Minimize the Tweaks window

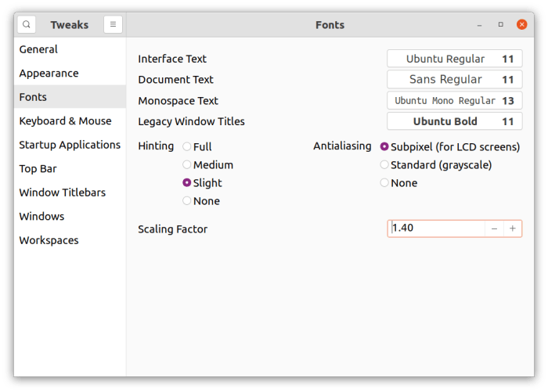[x=480, y=25]
